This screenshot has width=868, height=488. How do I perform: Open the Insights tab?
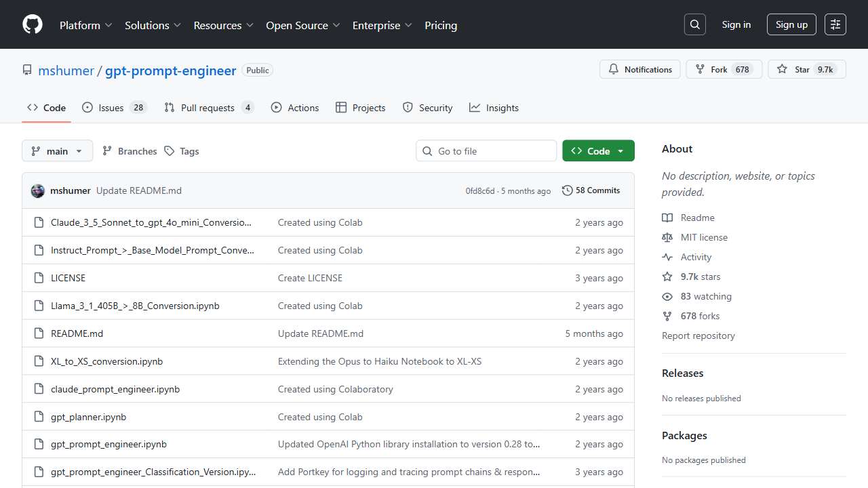[x=494, y=108]
